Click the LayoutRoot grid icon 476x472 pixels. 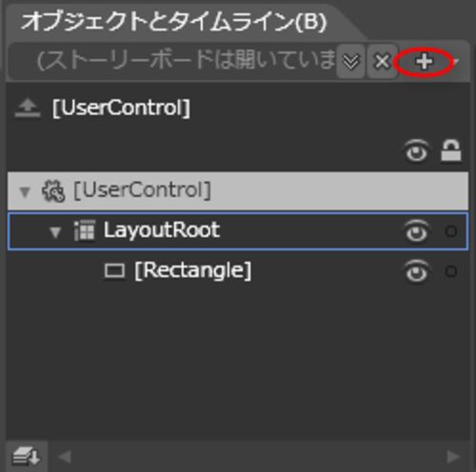(x=84, y=230)
